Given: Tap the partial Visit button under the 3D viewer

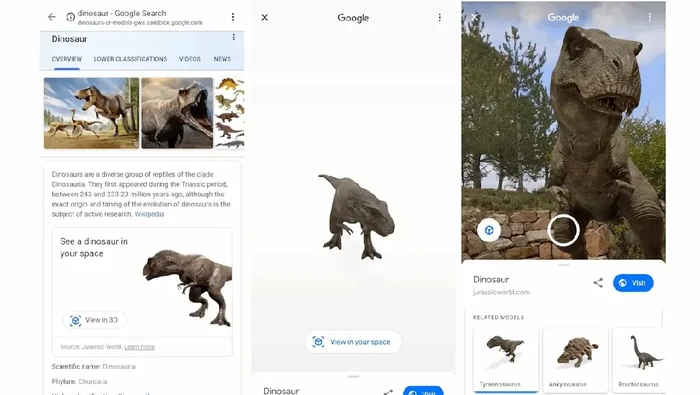Looking at the screenshot, I should [423, 391].
